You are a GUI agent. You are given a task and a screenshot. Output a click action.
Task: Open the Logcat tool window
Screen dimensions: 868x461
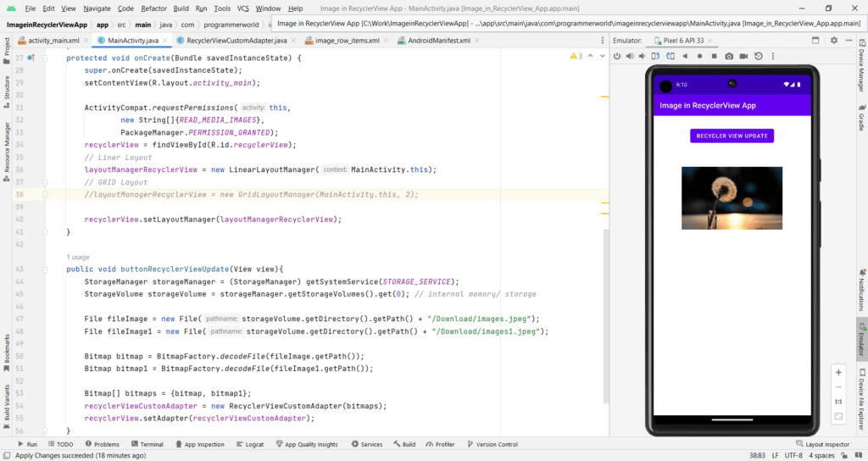250,444
